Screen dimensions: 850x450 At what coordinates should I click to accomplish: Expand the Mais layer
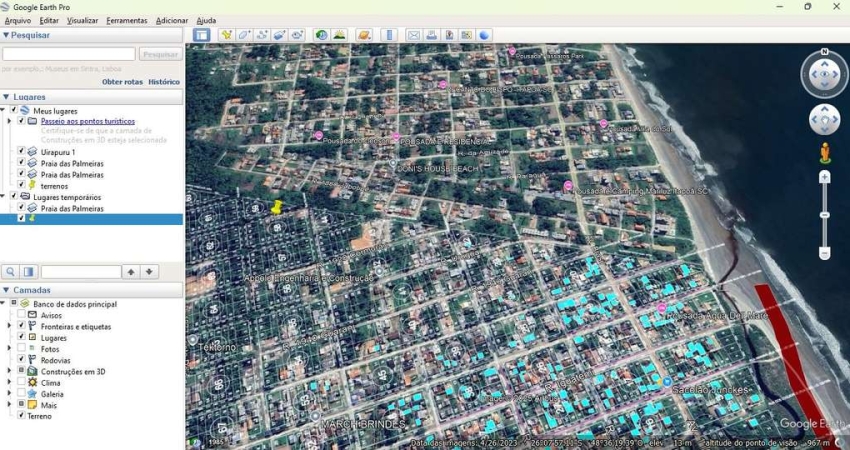(x=9, y=404)
